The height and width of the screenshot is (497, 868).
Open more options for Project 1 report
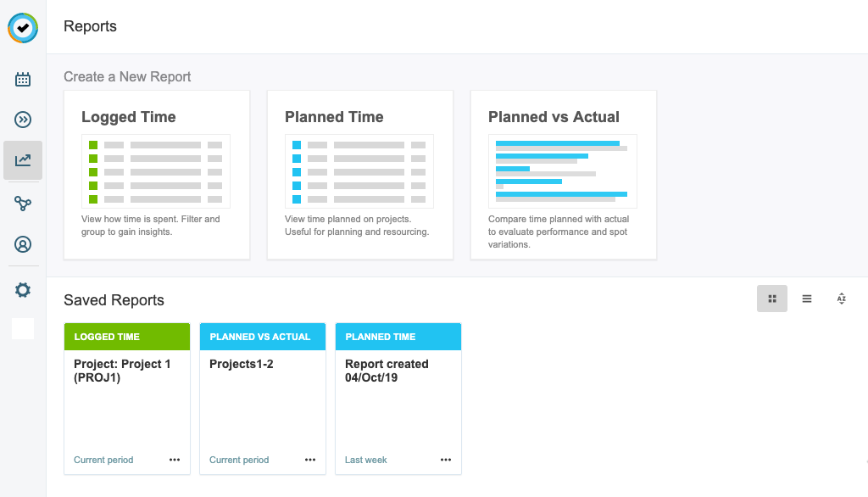click(175, 460)
